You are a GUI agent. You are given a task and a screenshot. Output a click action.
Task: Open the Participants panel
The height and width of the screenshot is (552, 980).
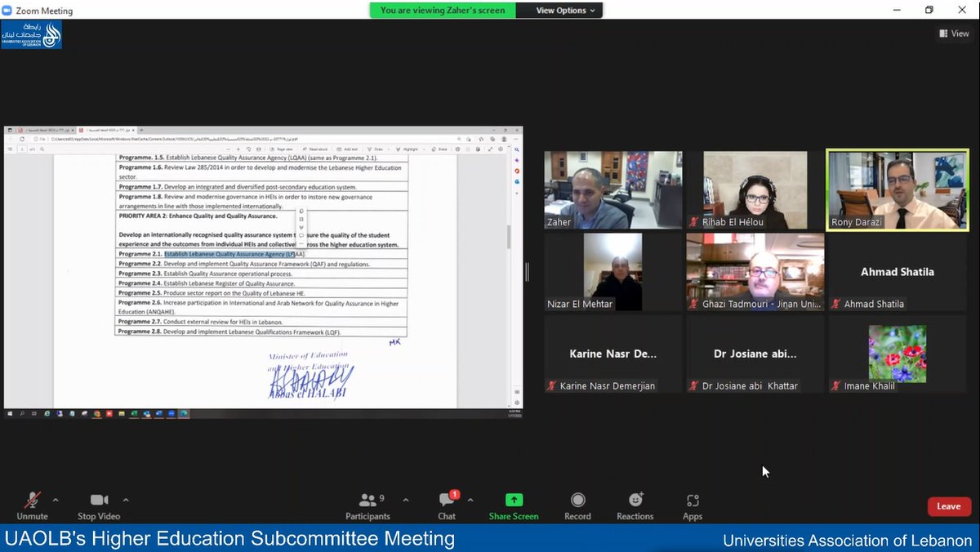367,505
